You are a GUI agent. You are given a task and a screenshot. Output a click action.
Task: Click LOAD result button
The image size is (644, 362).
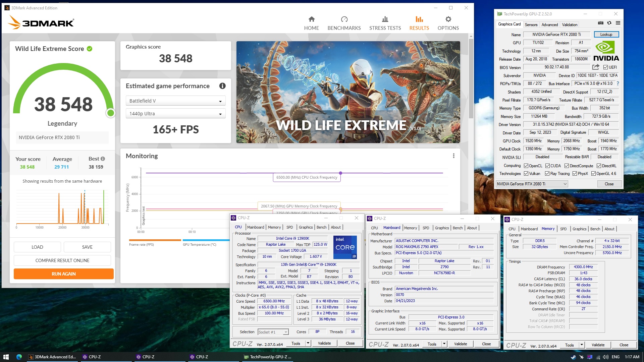coord(37,247)
